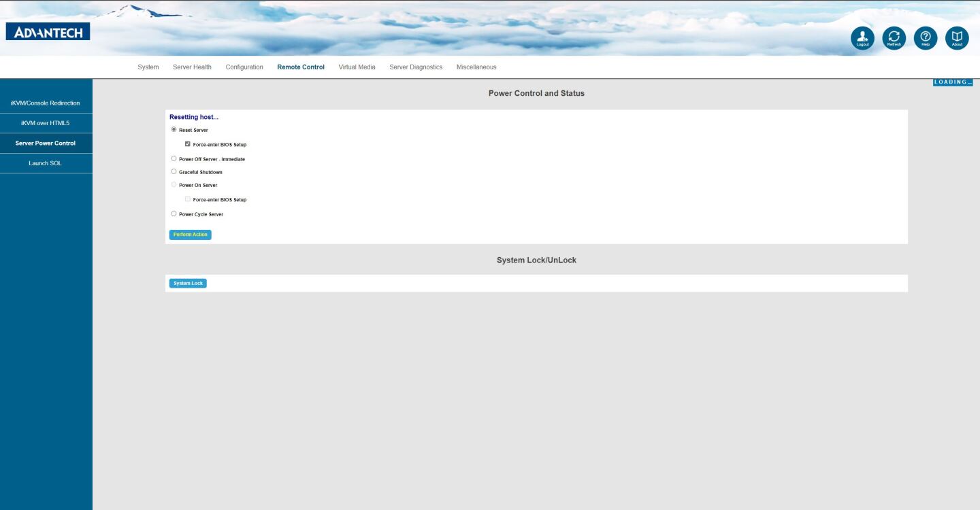Navigate to Server Diagnostics
Viewport: 980px width, 510px height.
[416, 67]
